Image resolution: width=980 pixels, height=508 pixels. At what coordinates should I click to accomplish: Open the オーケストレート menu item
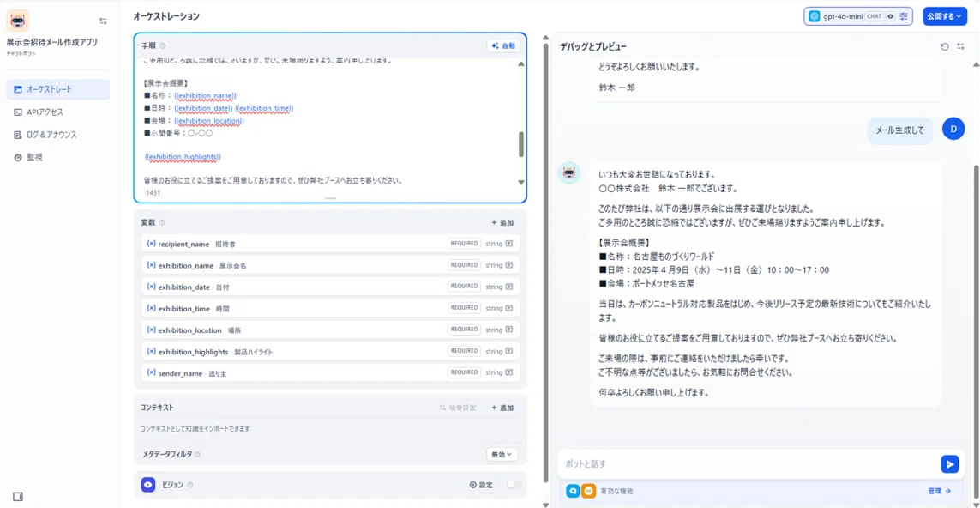[x=58, y=89]
